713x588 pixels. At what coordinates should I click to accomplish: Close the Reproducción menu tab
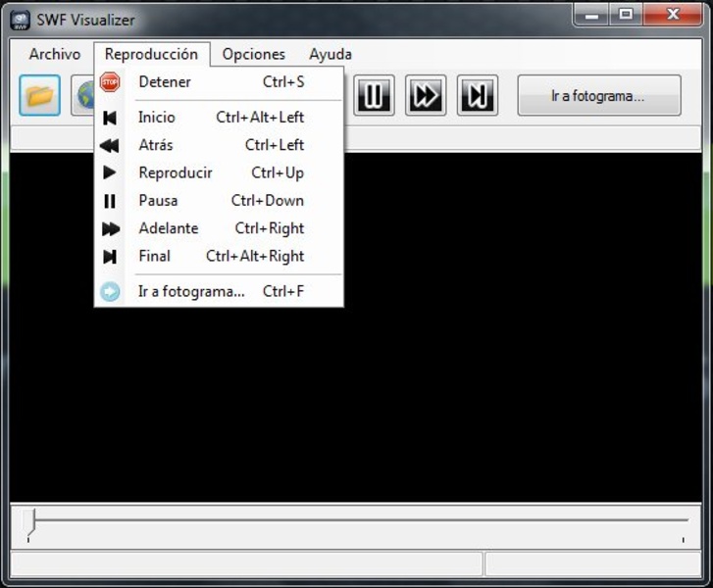click(151, 54)
